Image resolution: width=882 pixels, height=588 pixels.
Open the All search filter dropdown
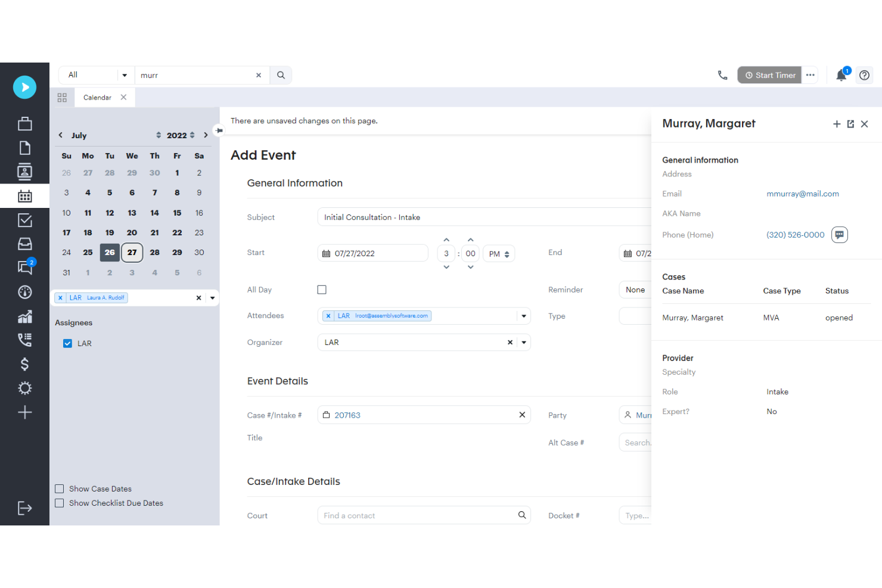97,75
